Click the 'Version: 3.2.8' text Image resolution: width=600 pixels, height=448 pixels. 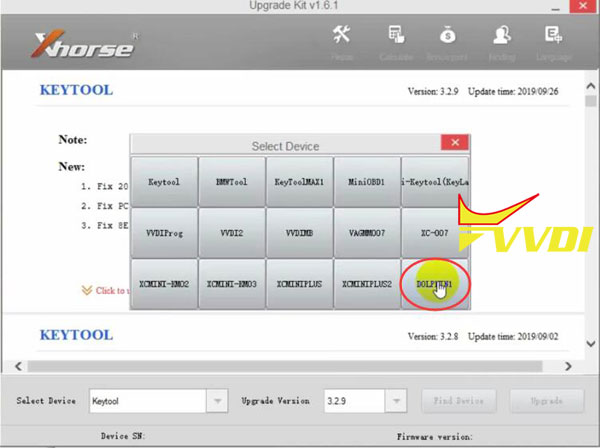point(433,337)
